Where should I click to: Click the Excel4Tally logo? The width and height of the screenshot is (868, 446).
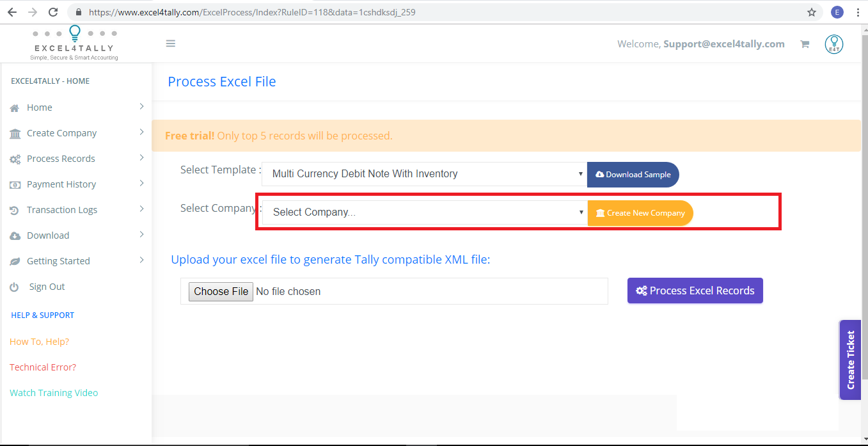click(x=74, y=43)
